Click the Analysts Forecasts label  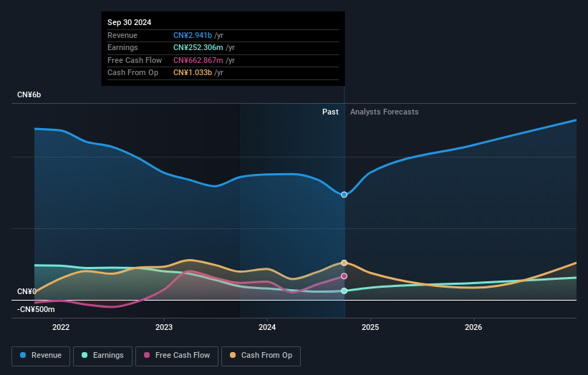coord(385,112)
